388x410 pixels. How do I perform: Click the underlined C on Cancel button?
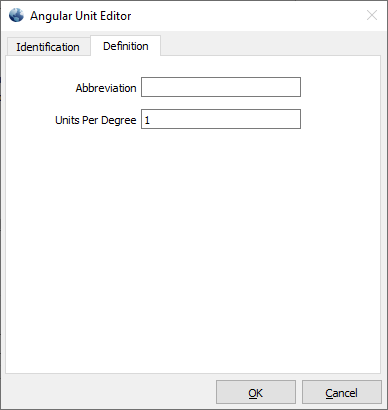click(329, 393)
